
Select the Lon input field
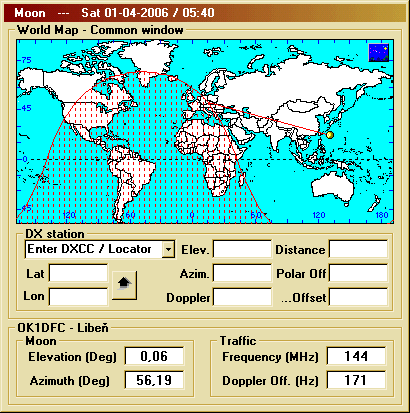[x=78, y=297]
